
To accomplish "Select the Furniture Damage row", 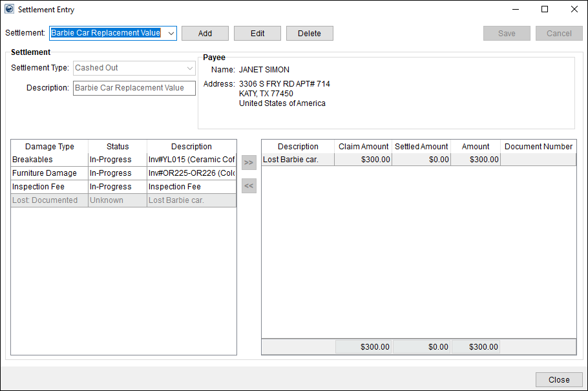I will click(x=49, y=173).
